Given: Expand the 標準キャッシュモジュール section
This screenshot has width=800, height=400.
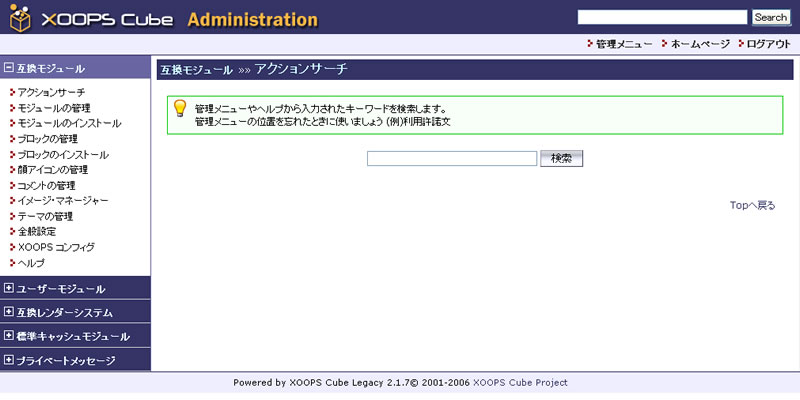Looking at the screenshot, I should tap(9, 336).
